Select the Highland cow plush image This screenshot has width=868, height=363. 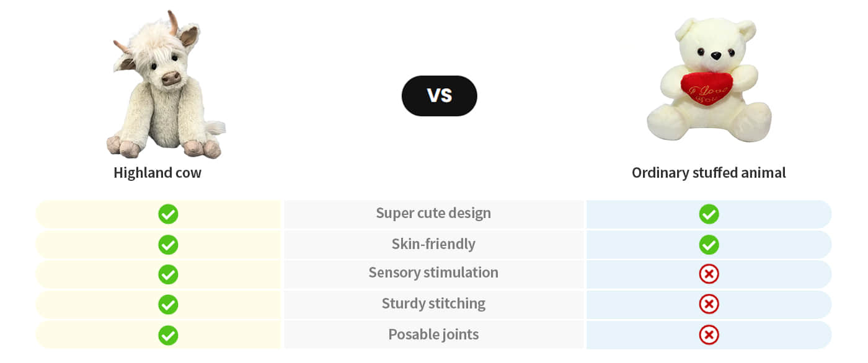[165, 87]
